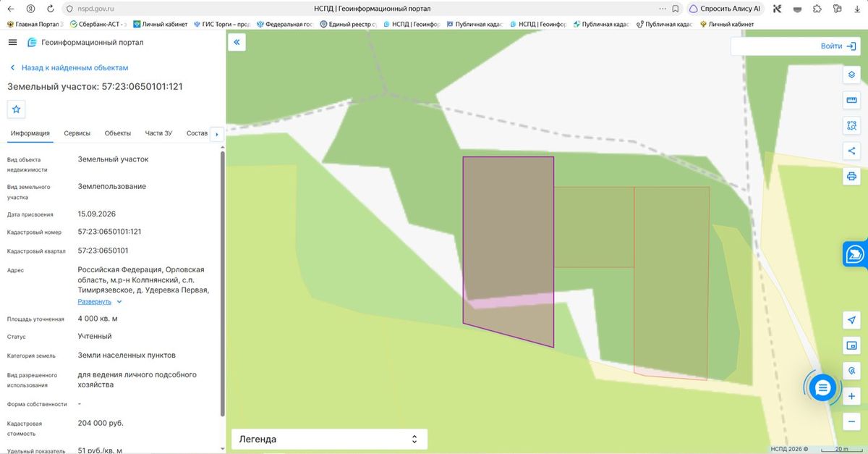868x454 pixels.
Task: Open the Части ЗУ tab
Action: pos(158,133)
